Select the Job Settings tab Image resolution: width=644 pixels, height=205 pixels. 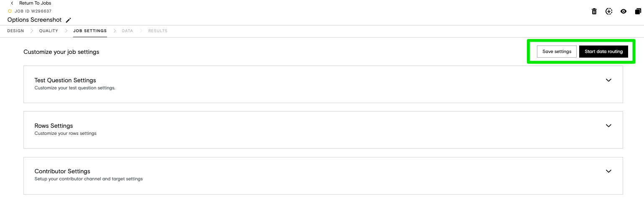90,31
